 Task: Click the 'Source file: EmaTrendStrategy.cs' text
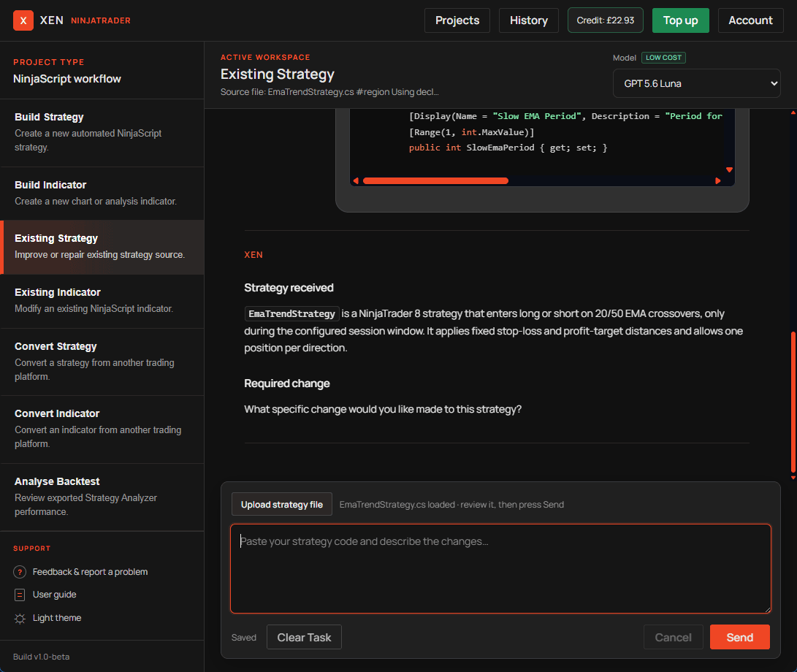[287, 92]
